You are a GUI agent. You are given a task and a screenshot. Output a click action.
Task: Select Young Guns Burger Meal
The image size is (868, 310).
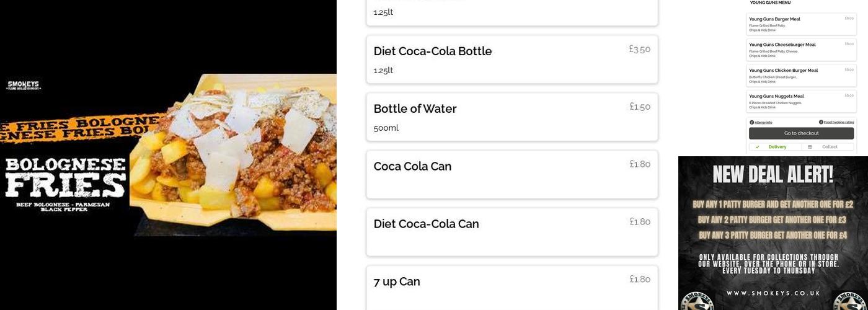(801, 24)
